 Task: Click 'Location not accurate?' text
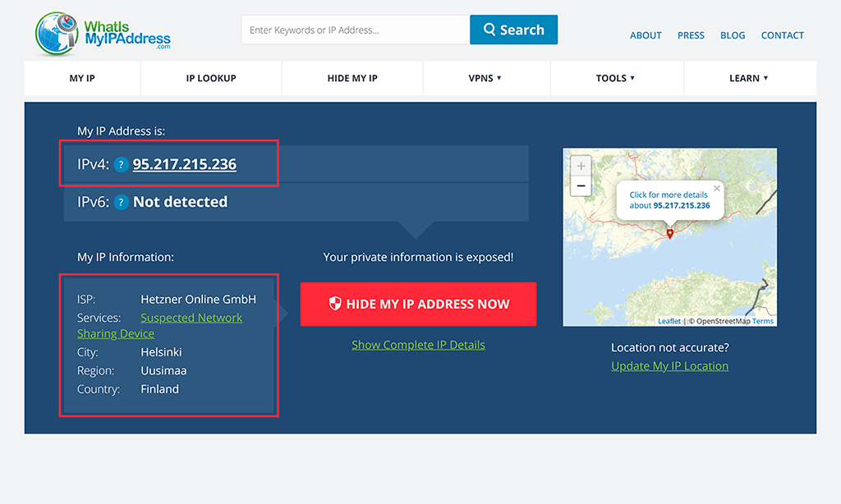pyautogui.click(x=670, y=347)
